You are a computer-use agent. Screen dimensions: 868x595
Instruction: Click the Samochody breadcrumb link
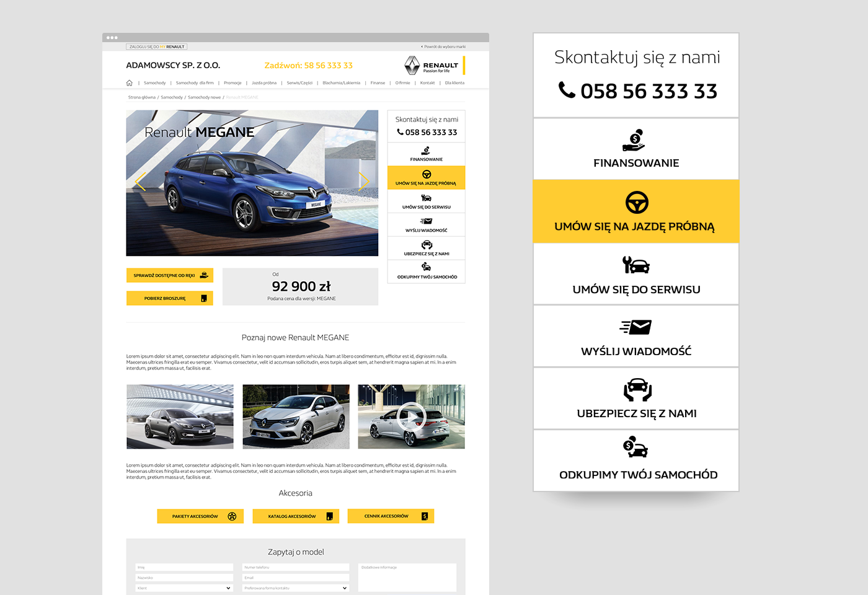click(172, 97)
